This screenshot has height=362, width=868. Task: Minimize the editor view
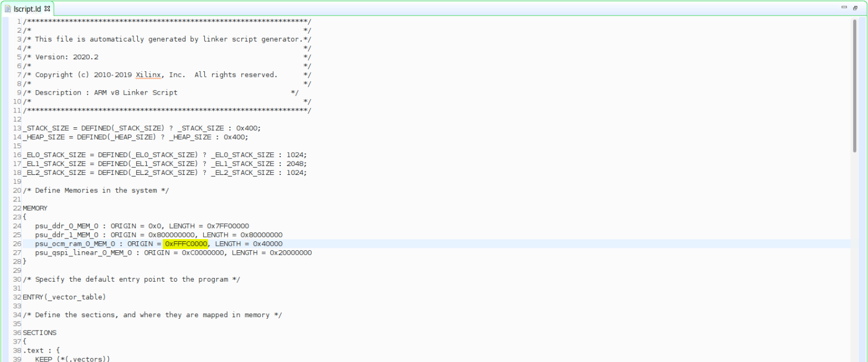point(844,8)
